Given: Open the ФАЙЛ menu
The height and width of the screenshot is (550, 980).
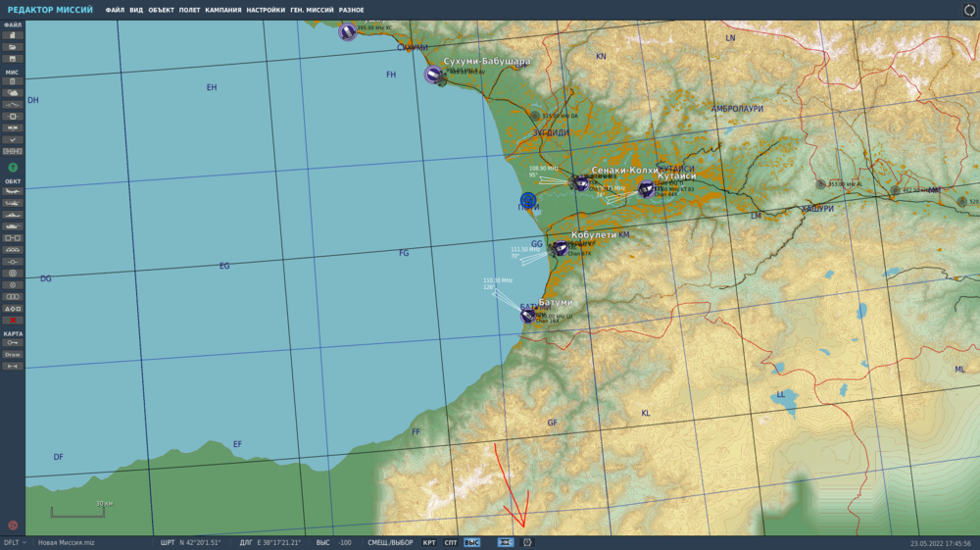Looking at the screenshot, I should pos(115,10).
